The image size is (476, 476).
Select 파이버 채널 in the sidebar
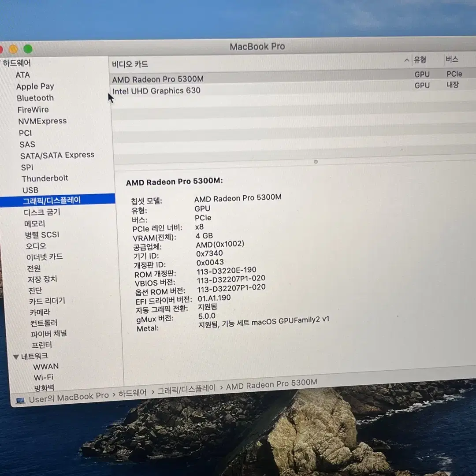[48, 334]
